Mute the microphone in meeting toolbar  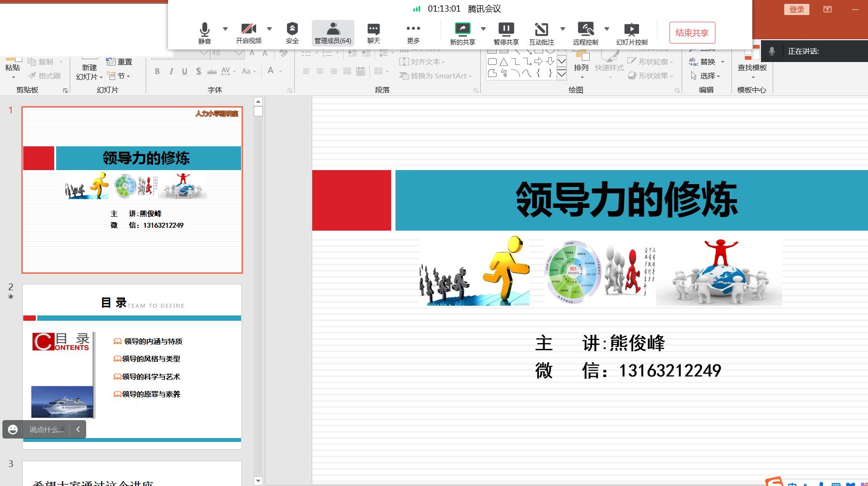click(205, 33)
